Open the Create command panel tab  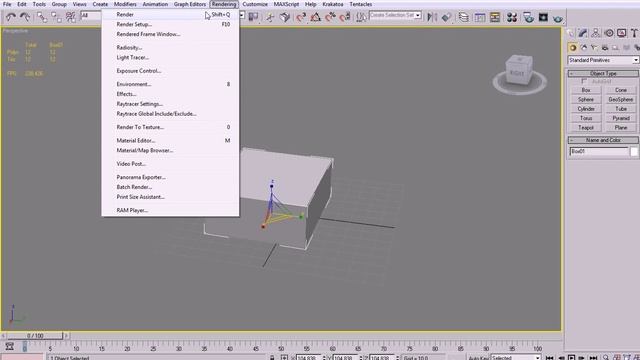pos(570,33)
